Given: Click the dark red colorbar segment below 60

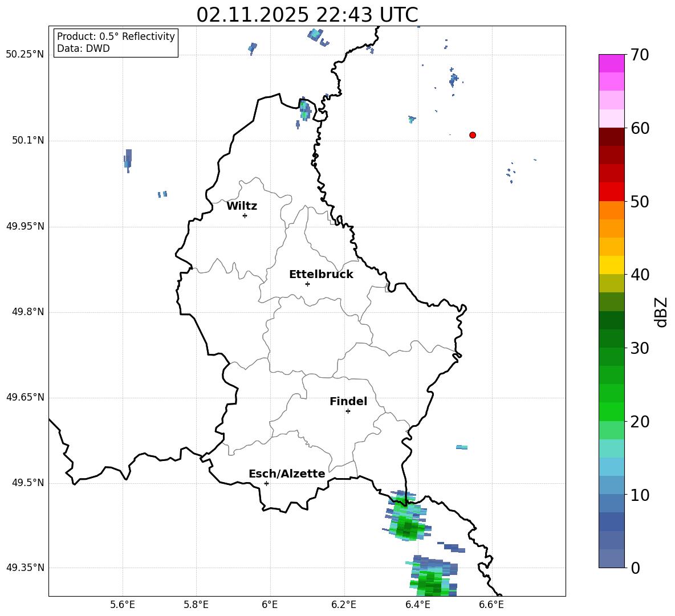Looking at the screenshot, I should [611, 137].
